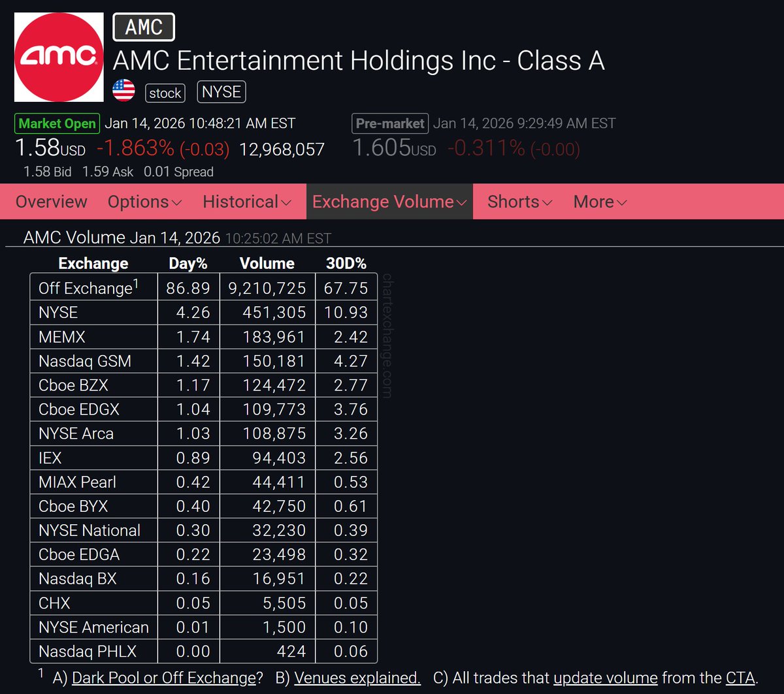The height and width of the screenshot is (694, 784).
Task: Select the Cboe EDGX row
Action: point(203,409)
